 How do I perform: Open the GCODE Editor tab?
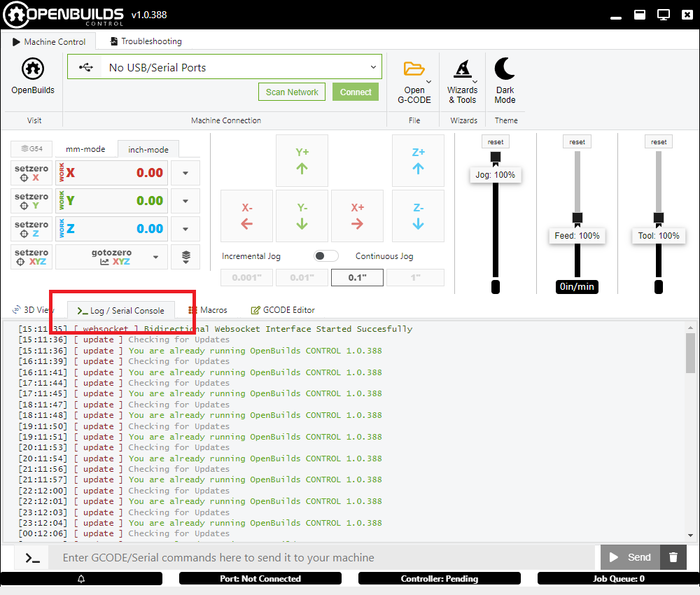pos(283,310)
